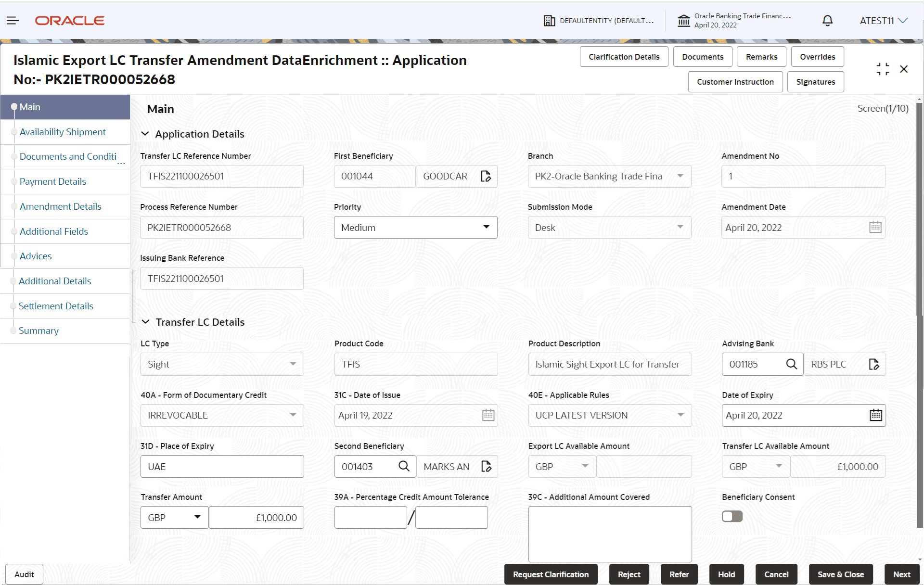Go to Availability Shipment step
The width and height of the screenshot is (924, 585).
click(63, 132)
